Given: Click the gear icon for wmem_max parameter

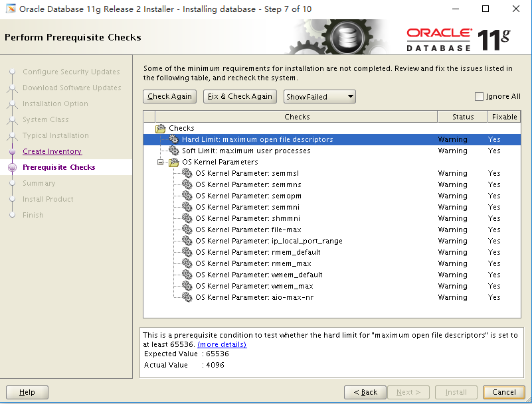Looking at the screenshot, I should coord(187,286).
